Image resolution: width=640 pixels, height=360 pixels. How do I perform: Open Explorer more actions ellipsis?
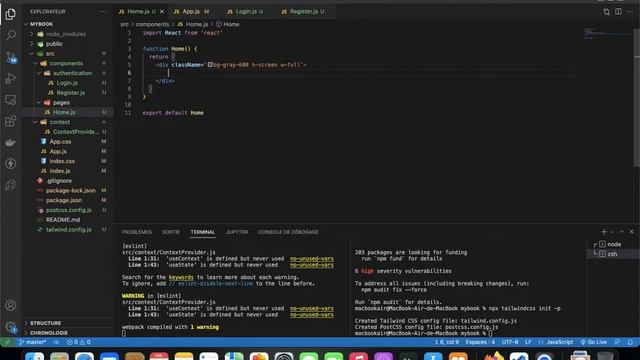click(103, 11)
